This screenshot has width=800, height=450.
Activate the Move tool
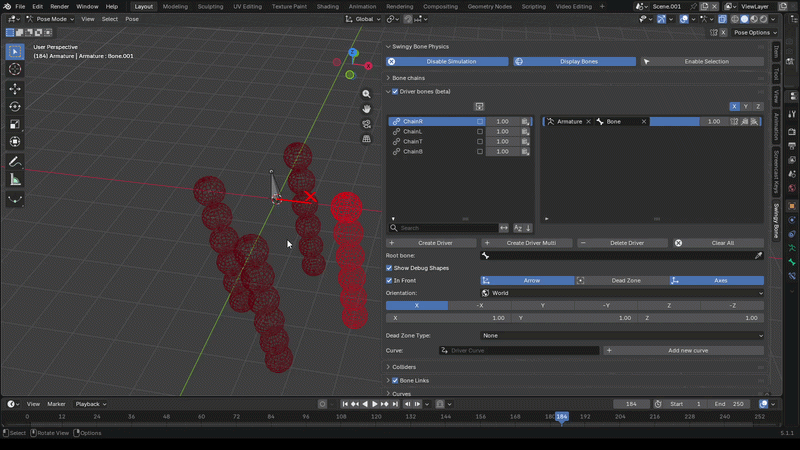(15, 89)
